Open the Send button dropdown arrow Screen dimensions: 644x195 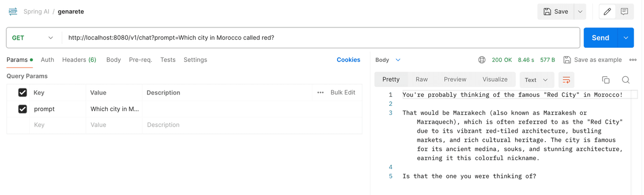(x=626, y=38)
